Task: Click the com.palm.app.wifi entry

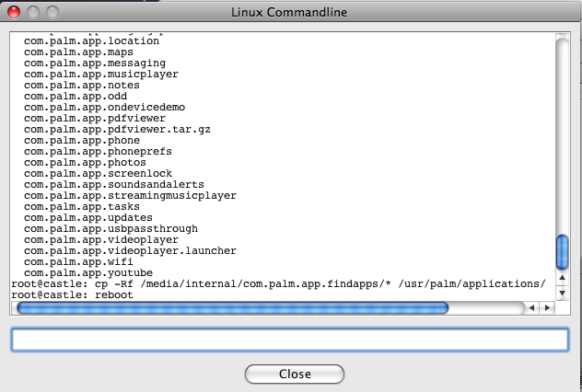Action: (78, 262)
